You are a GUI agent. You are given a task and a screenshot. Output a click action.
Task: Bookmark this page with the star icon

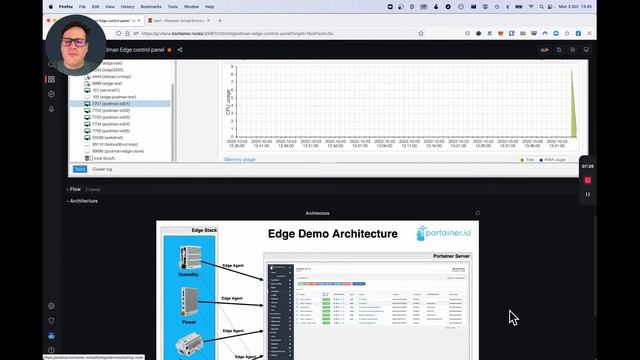[421, 33]
